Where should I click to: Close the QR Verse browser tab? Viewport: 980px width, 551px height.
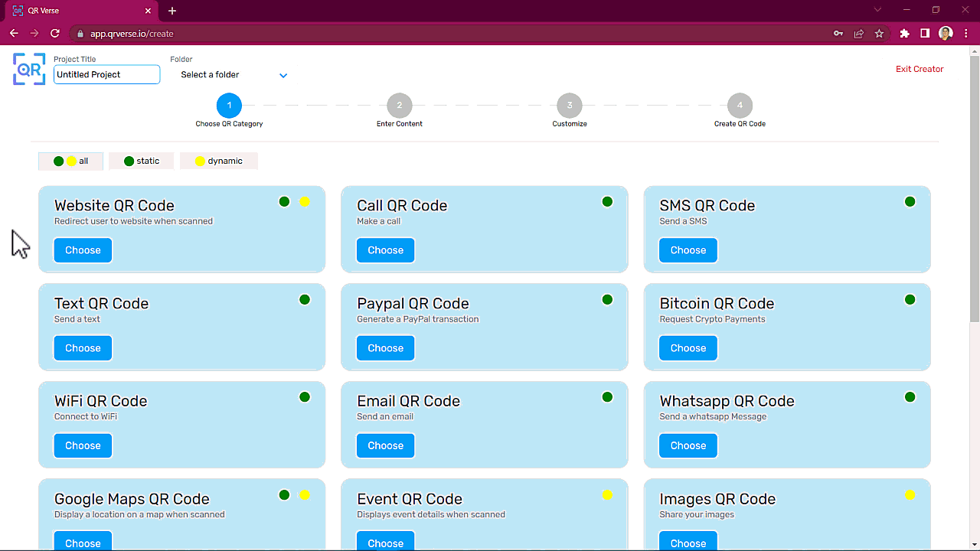coord(149,11)
